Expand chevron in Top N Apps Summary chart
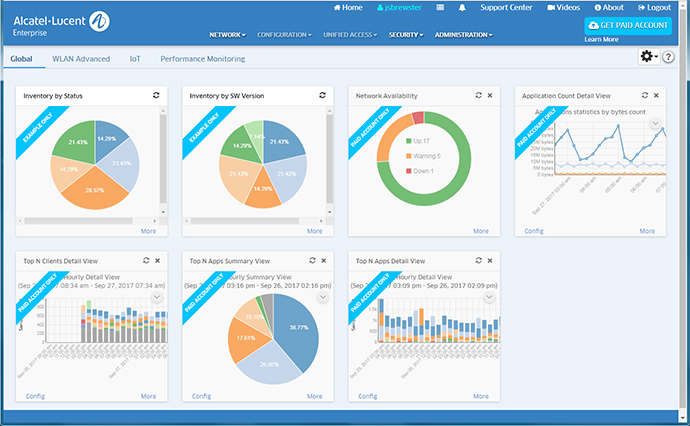The height and width of the screenshot is (426, 690). click(x=323, y=297)
